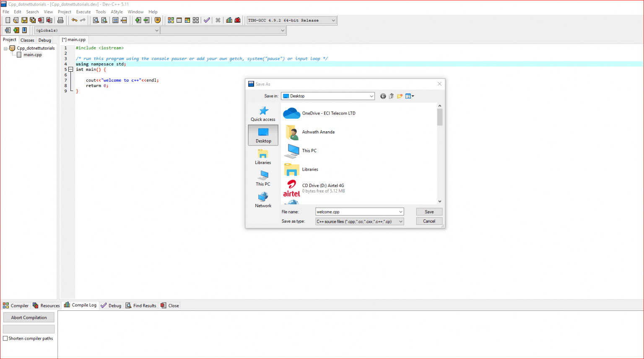
Task: Select Quick access in Save As sidebar
Action: click(263, 114)
